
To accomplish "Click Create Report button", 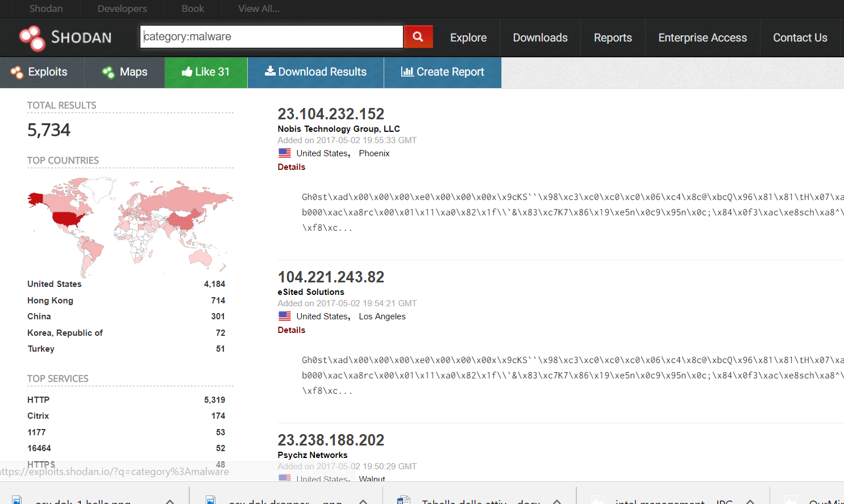I will (x=442, y=72).
